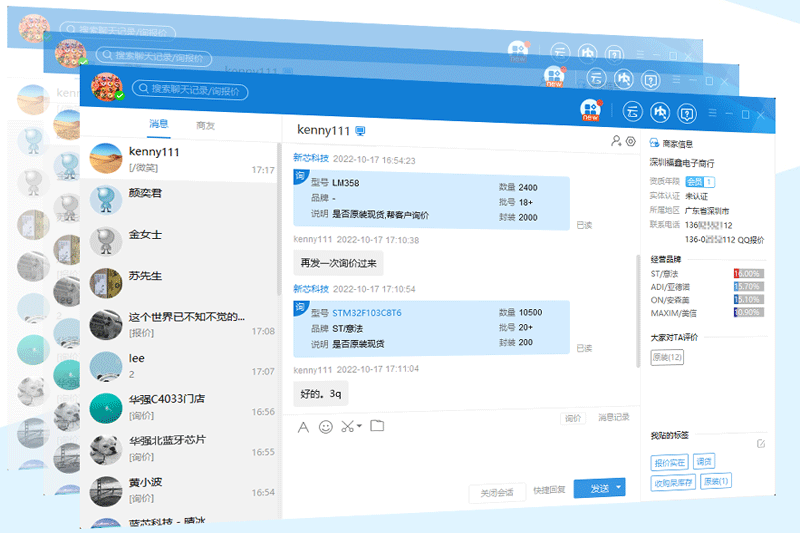Image resolution: width=800 pixels, height=533 pixels.
Task: Switch to the 商友 tab
Action: 206,125
